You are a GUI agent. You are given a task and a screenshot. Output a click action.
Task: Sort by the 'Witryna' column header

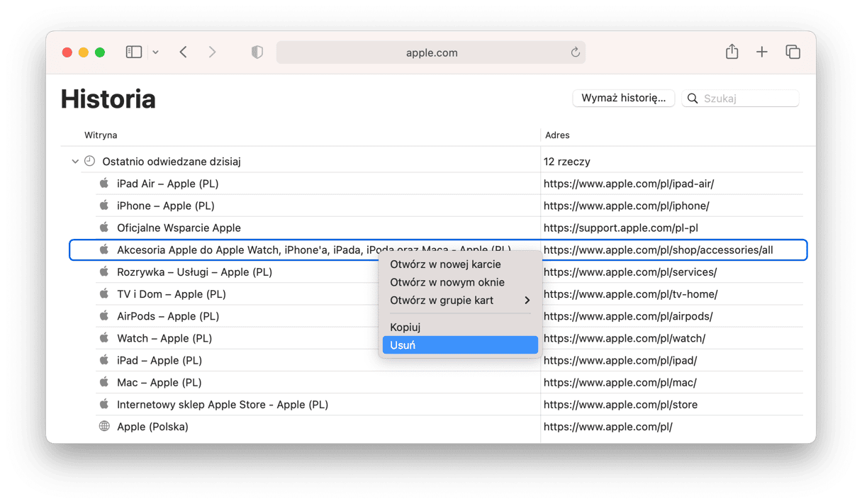[x=101, y=135]
